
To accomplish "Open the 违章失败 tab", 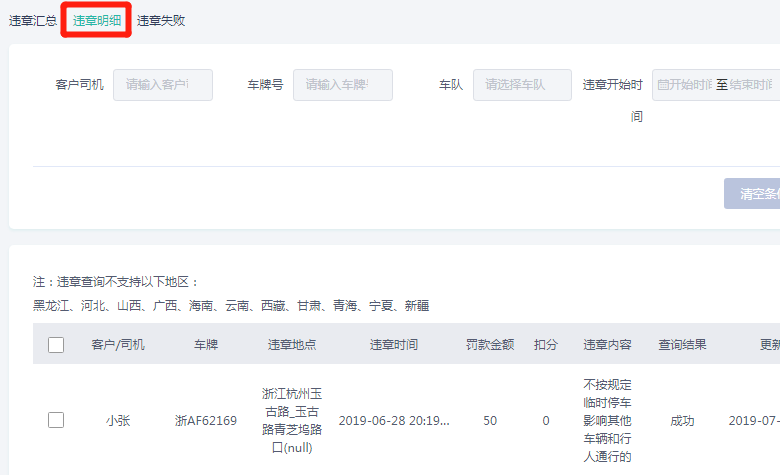I will click(x=161, y=20).
